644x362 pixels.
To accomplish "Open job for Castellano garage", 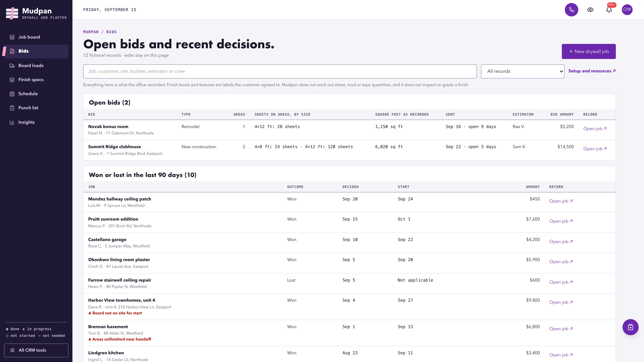I will (x=561, y=242).
